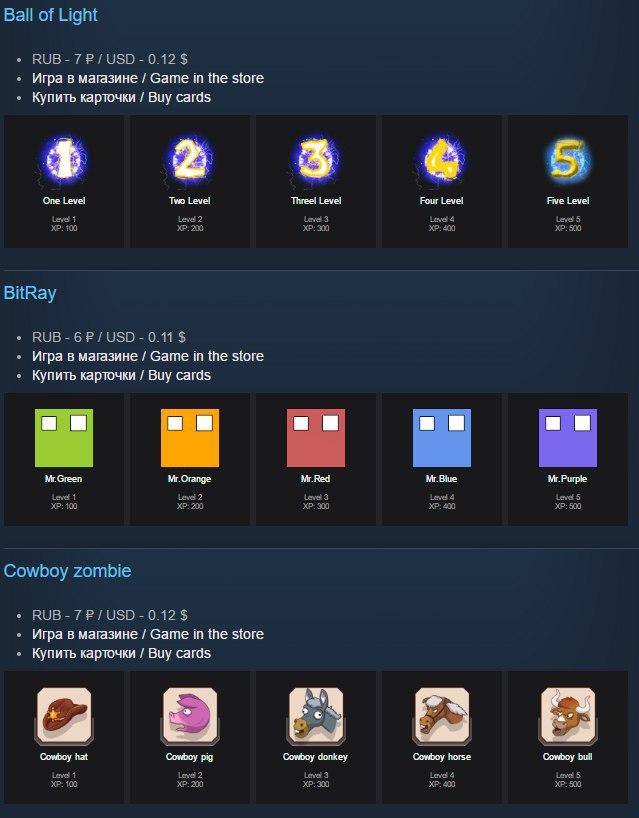
Task: Open the Ball of Light heading link
Action: pos(51,15)
